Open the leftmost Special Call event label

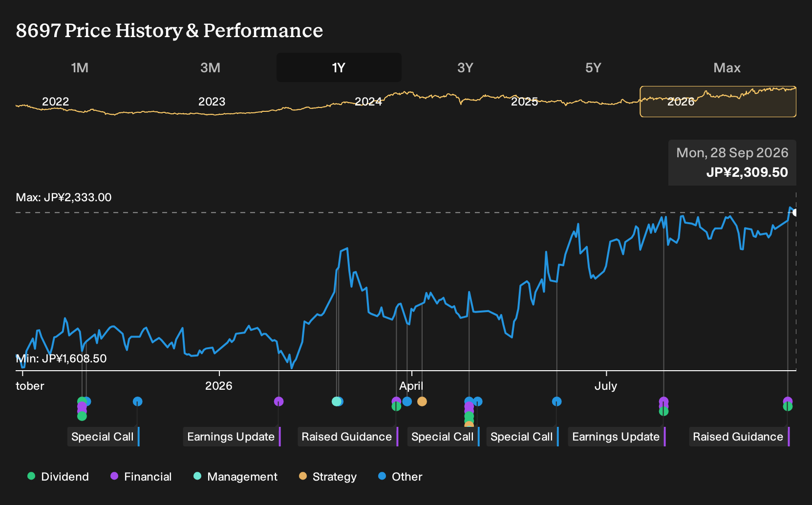click(103, 437)
